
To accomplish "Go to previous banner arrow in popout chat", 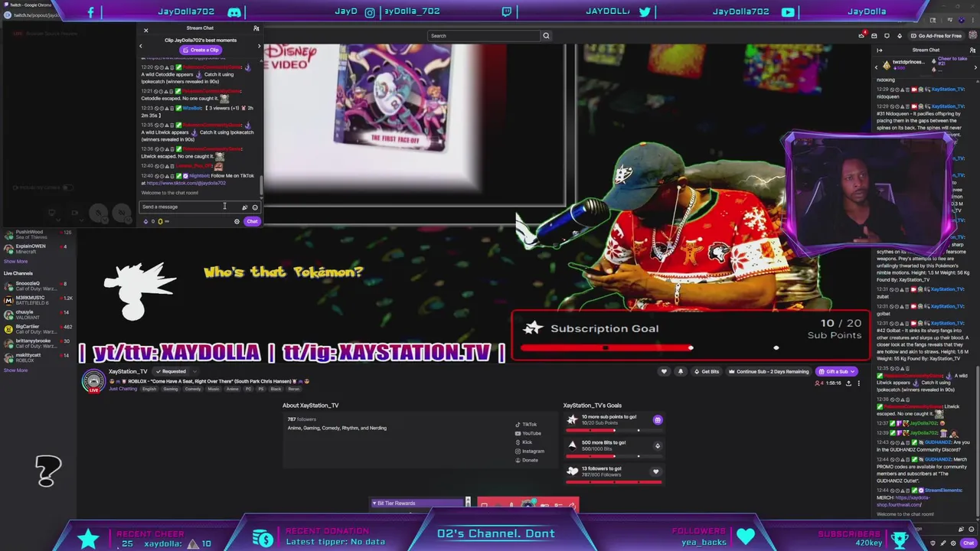I will pyautogui.click(x=141, y=46).
